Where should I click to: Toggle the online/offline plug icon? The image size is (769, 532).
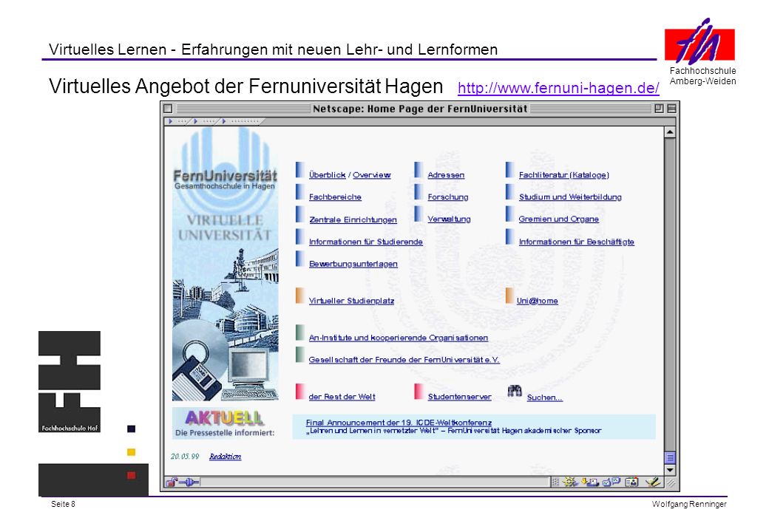tap(190, 482)
